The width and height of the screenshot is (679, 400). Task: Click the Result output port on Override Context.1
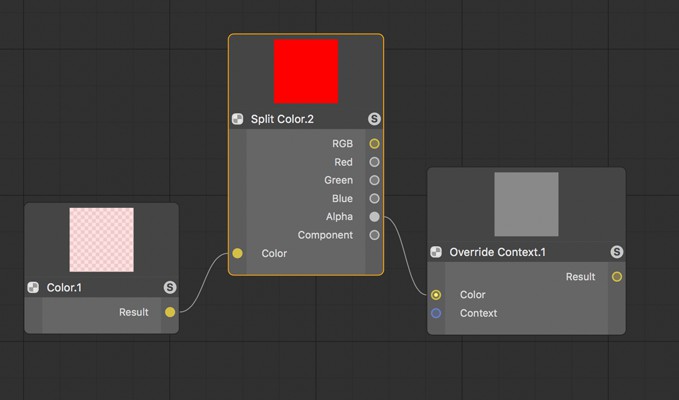pos(617,277)
